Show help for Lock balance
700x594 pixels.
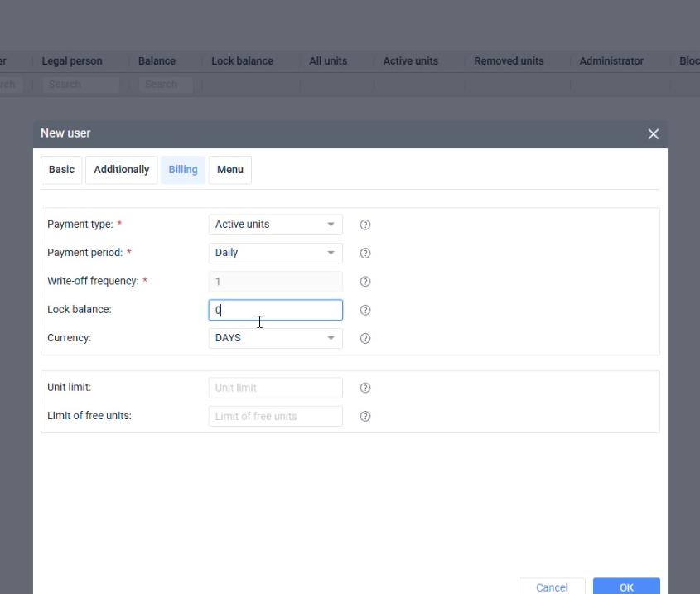(364, 310)
